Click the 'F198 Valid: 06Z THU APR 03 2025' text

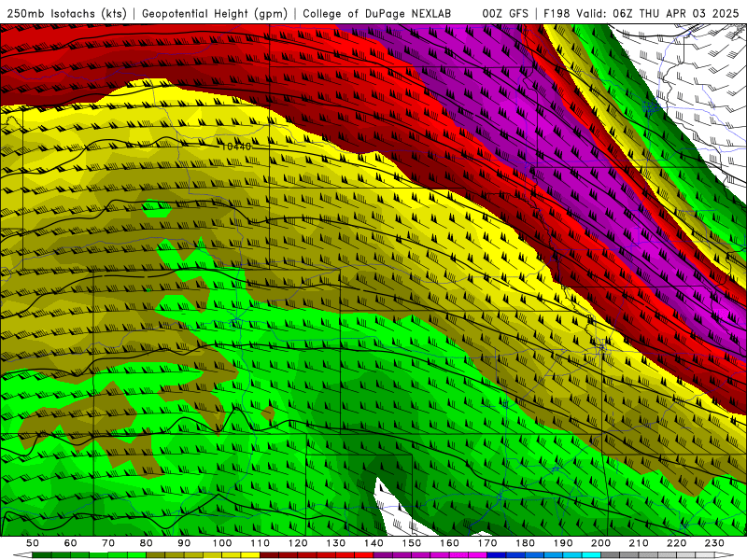coord(641,13)
